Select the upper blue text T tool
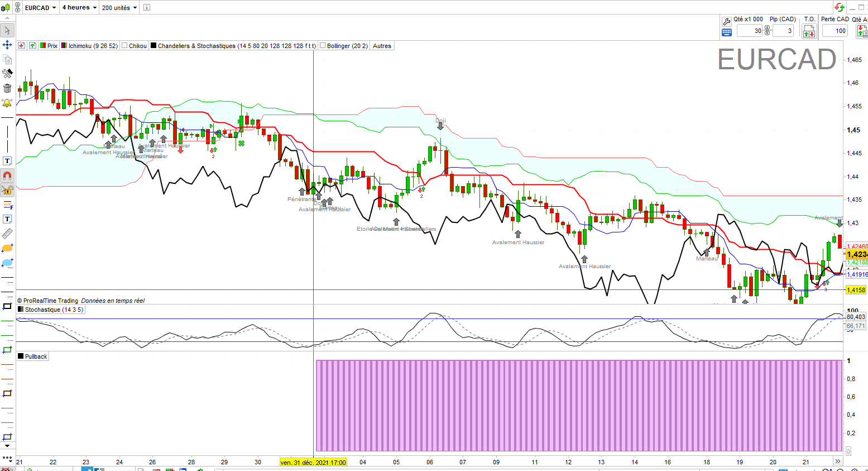Viewport: 868px width, 471px height. coord(7,161)
